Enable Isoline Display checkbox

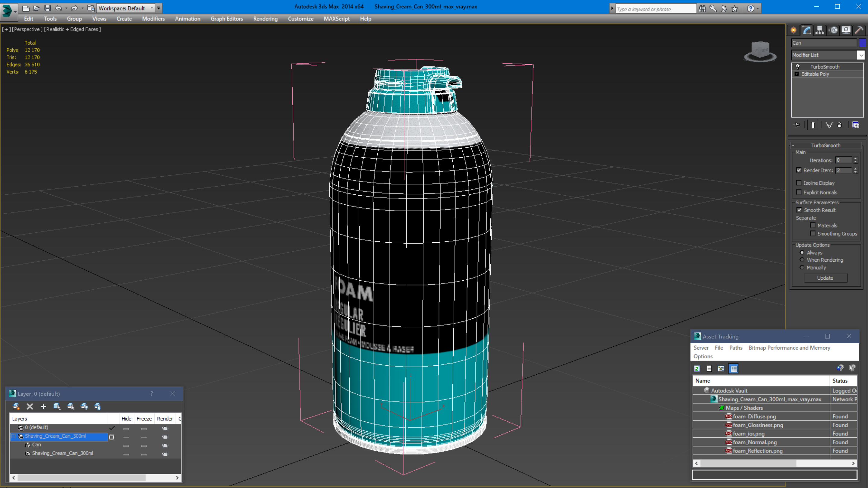point(799,183)
